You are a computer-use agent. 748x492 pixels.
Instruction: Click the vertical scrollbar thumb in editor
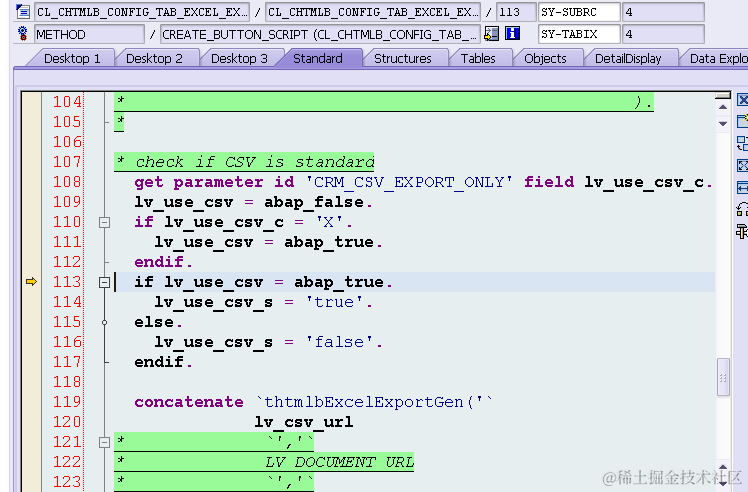click(723, 377)
